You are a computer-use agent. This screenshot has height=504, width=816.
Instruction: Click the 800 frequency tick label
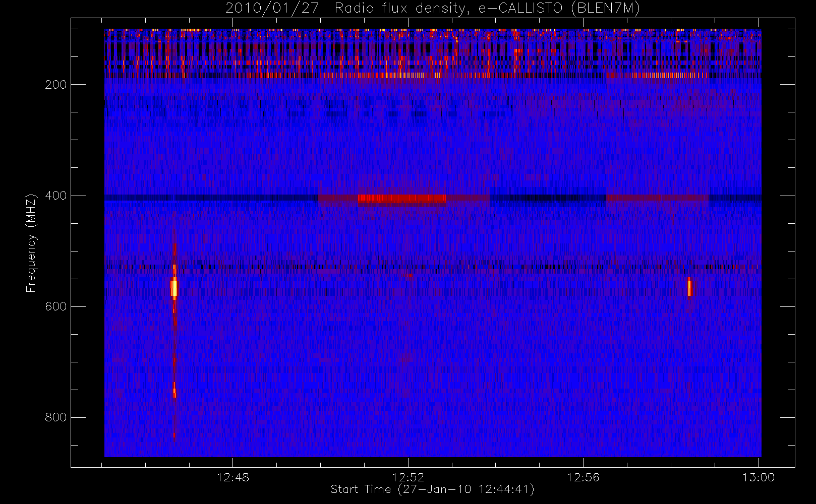pyautogui.click(x=56, y=417)
